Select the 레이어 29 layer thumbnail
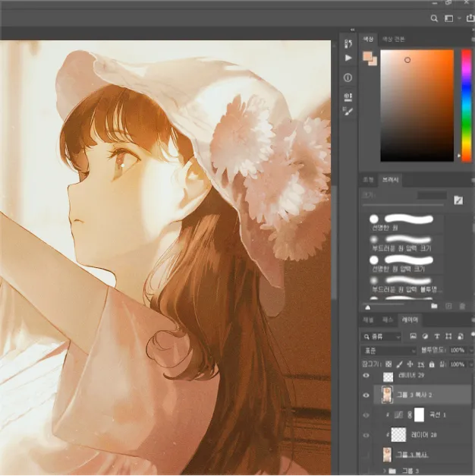Screen dimensions: 475x476 click(388, 377)
